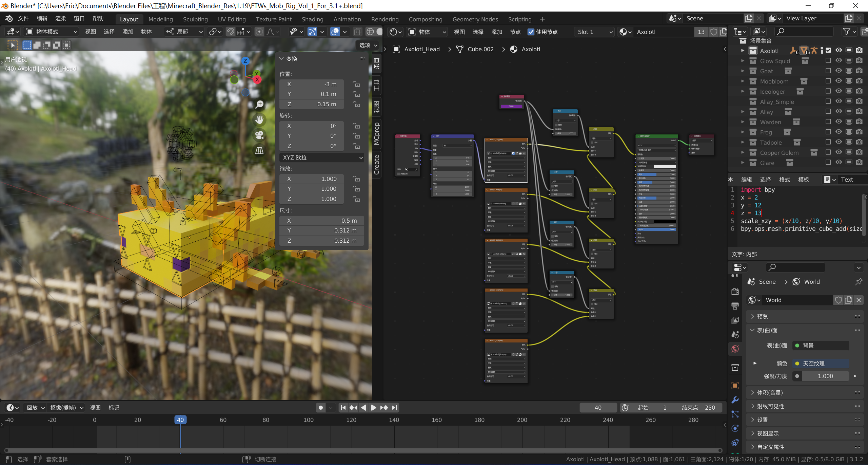Click the pan hand icon in viewport
The height and width of the screenshot is (465, 868).
[x=259, y=120]
